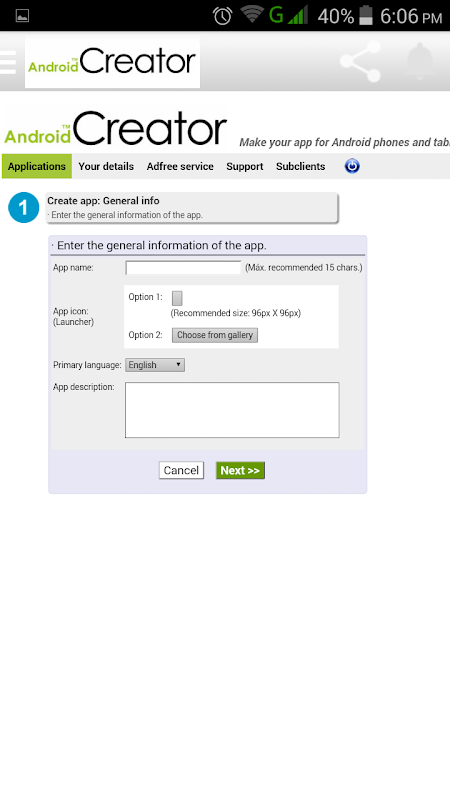Click the large Android Creator page logo
This screenshot has height=800, width=450.
pyautogui.click(x=115, y=128)
